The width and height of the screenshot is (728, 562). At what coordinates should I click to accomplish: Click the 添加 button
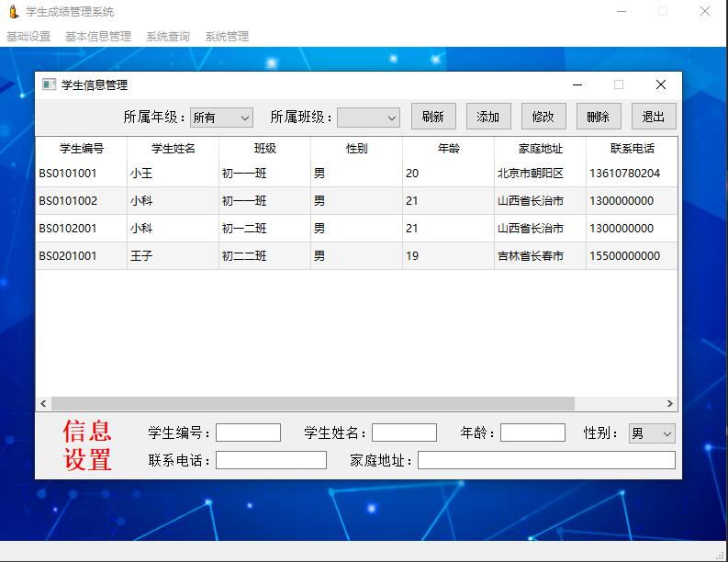point(488,117)
